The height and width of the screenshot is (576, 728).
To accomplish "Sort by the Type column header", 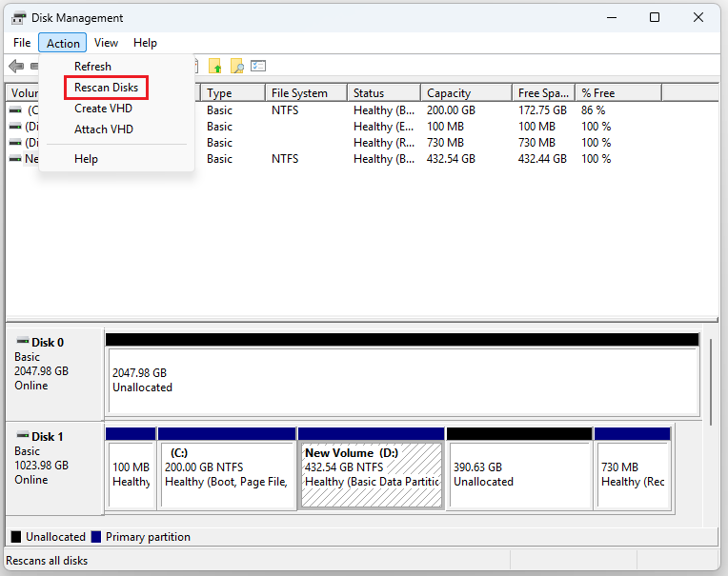I will point(233,92).
